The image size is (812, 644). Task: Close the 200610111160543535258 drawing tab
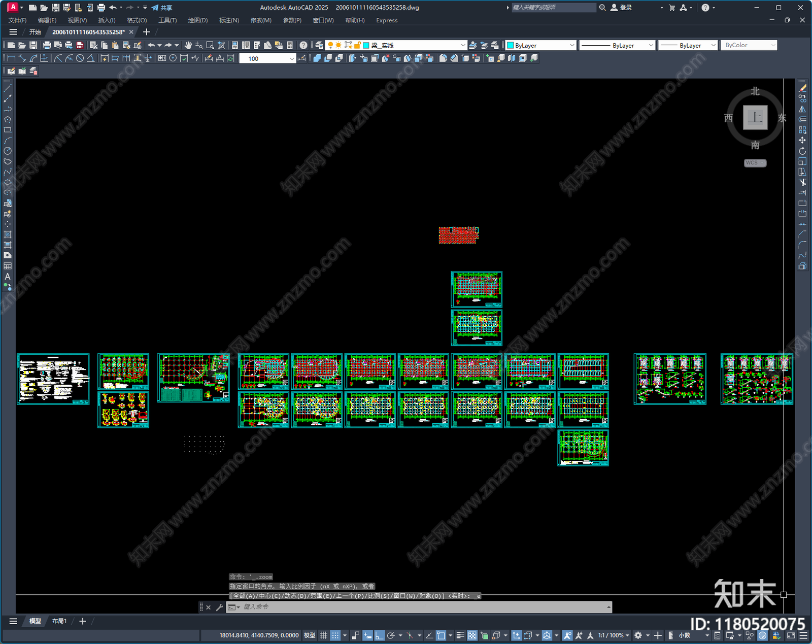[x=131, y=32]
